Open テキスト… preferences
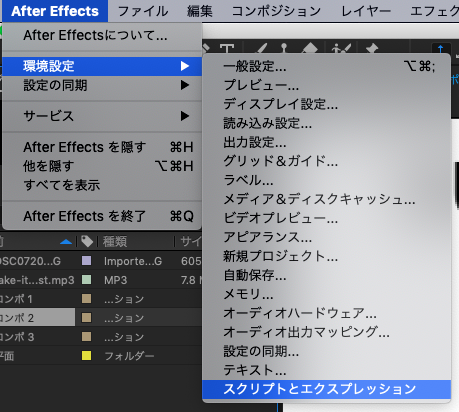459x412 pixels. pyautogui.click(x=326, y=370)
